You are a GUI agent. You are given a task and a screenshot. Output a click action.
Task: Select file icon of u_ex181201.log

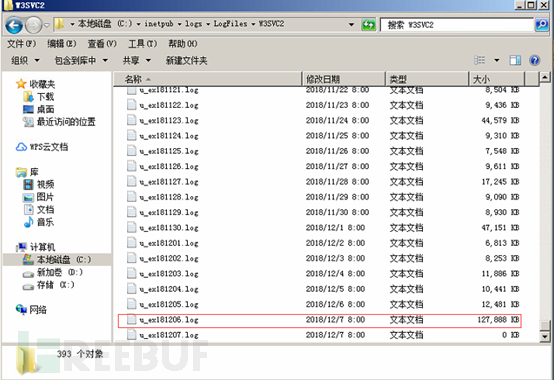pos(131,243)
